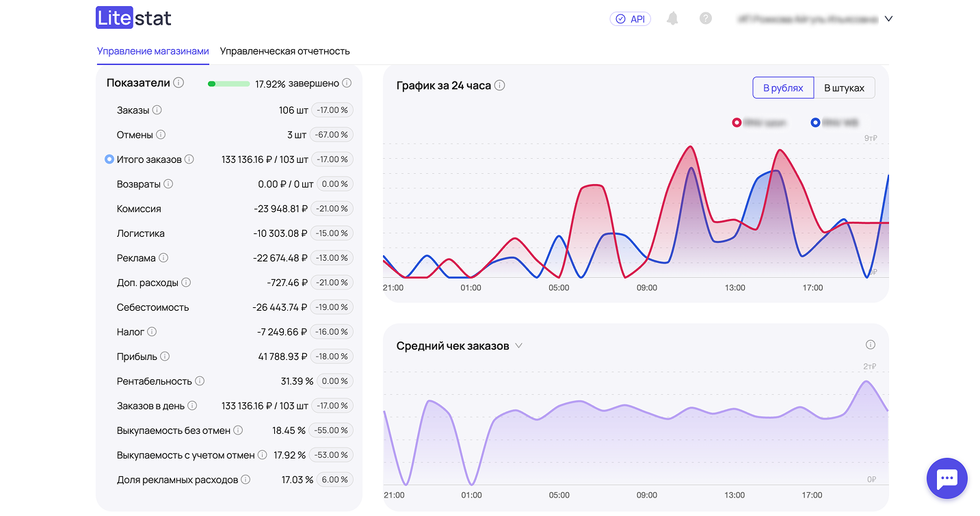The image size is (980, 516).
Task: Select the Управление магазинами tab
Action: [153, 51]
